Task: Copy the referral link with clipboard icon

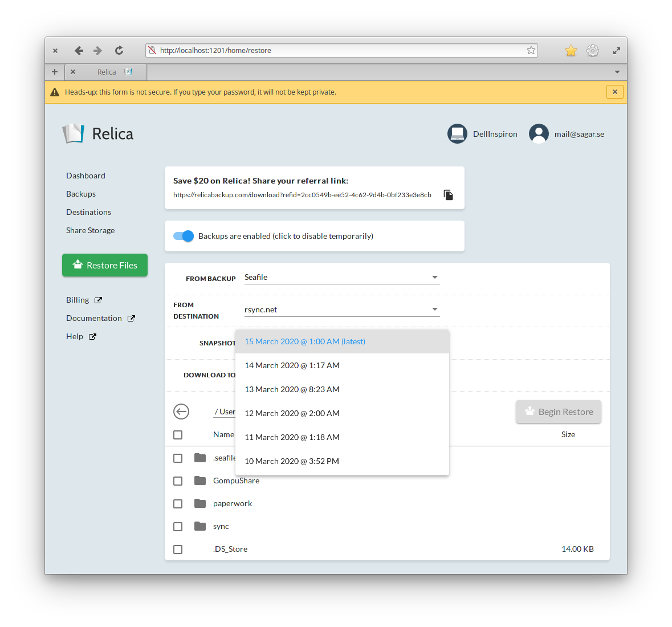Action: pos(449,195)
